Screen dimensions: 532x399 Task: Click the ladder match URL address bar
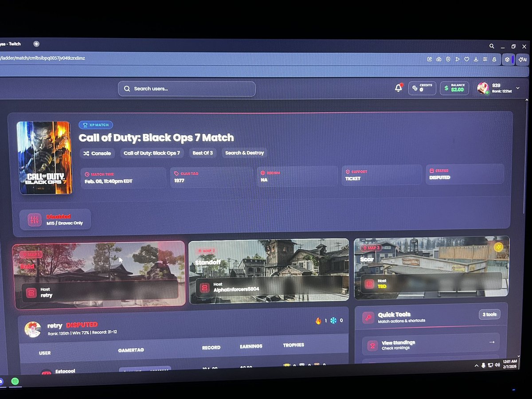click(43, 58)
